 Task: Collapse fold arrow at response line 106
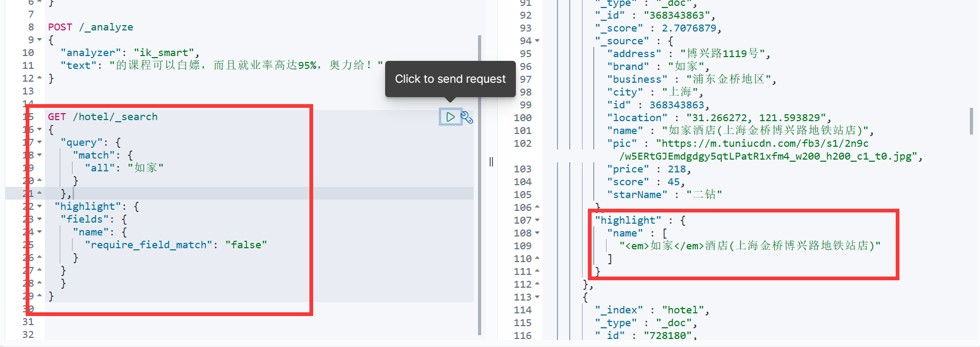click(537, 208)
